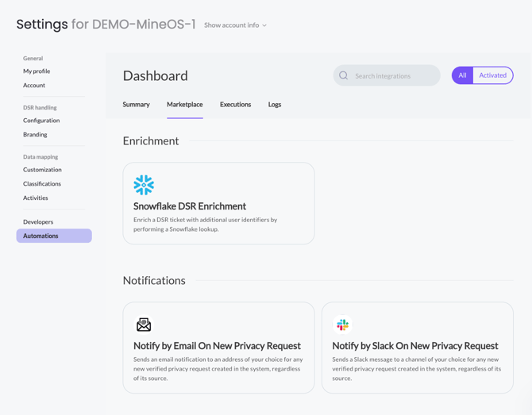Go to Branding settings
Image resolution: width=532 pixels, height=415 pixels.
[35, 135]
